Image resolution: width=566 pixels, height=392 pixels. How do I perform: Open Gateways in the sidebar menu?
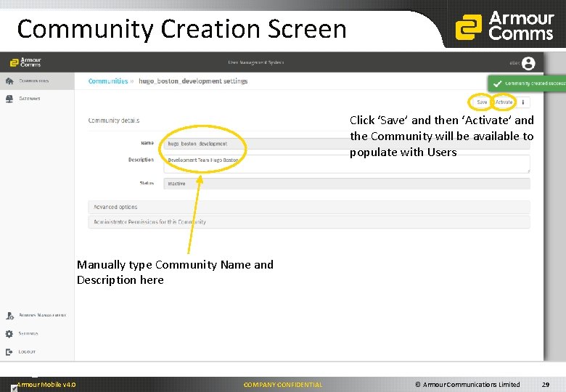[37, 99]
